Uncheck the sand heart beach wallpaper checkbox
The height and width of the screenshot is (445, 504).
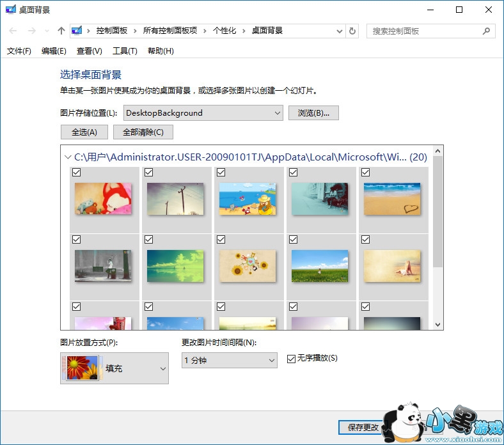click(366, 173)
